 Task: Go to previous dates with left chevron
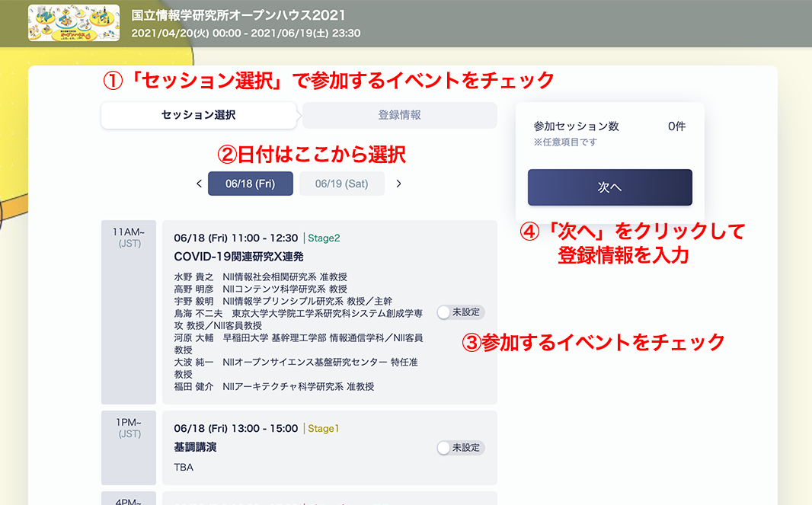point(199,184)
